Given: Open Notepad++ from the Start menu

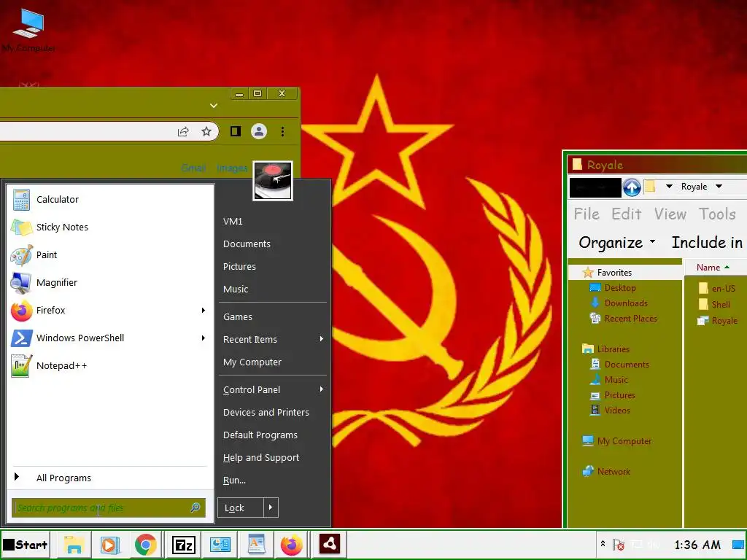Looking at the screenshot, I should (x=111, y=366).
